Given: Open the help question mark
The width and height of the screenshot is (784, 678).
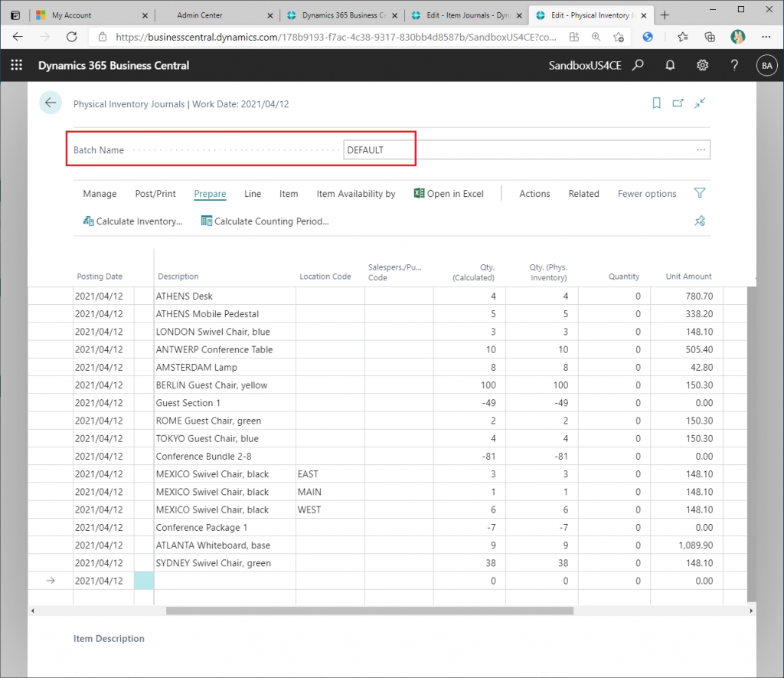Looking at the screenshot, I should coord(734,65).
